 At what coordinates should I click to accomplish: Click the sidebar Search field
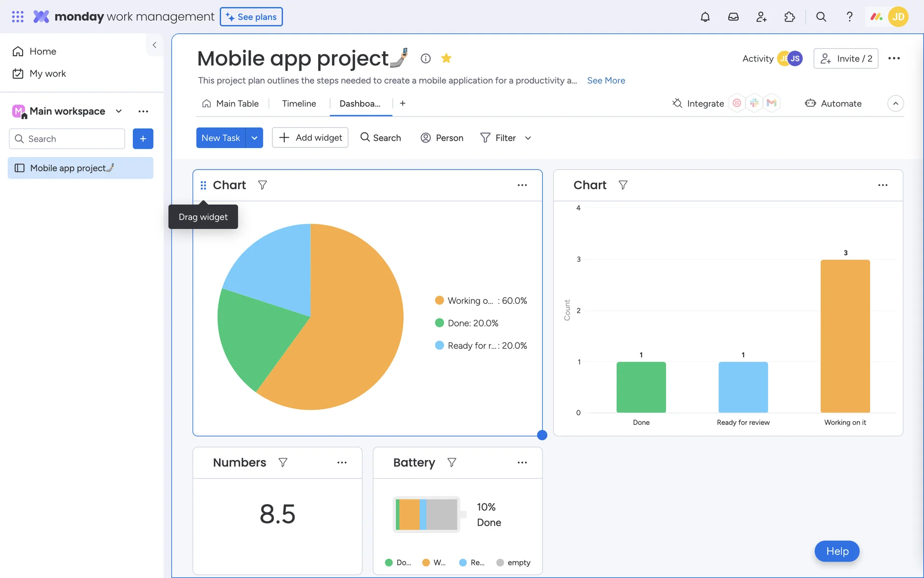coord(67,139)
